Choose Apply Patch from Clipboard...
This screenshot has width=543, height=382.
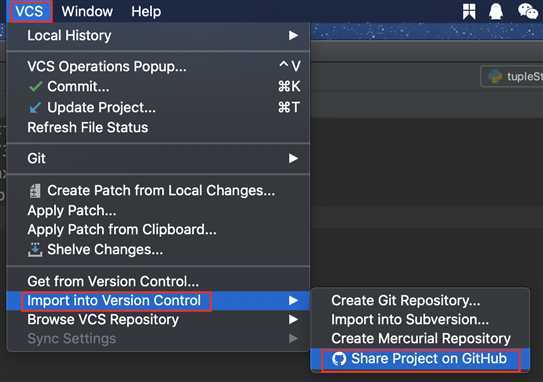[x=122, y=230]
